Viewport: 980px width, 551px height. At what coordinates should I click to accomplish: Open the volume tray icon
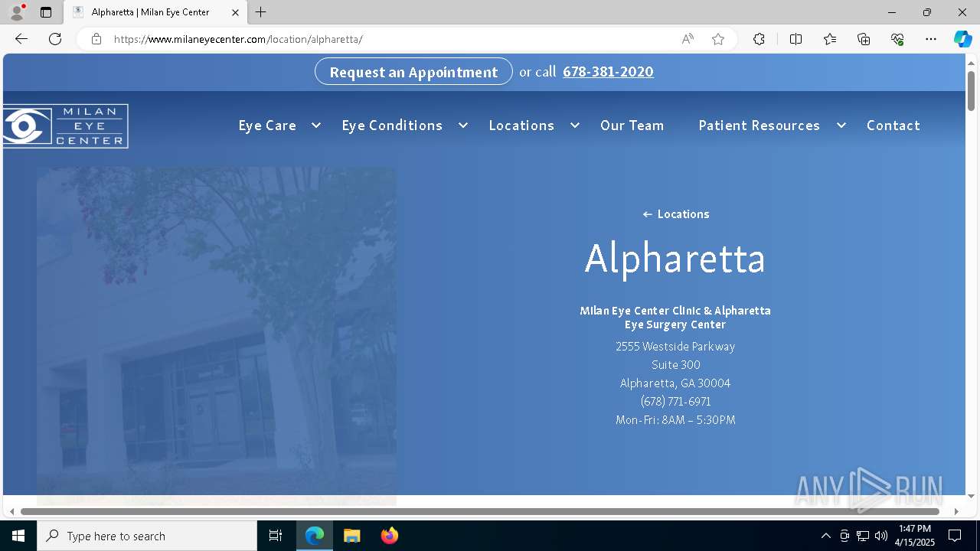click(x=881, y=536)
